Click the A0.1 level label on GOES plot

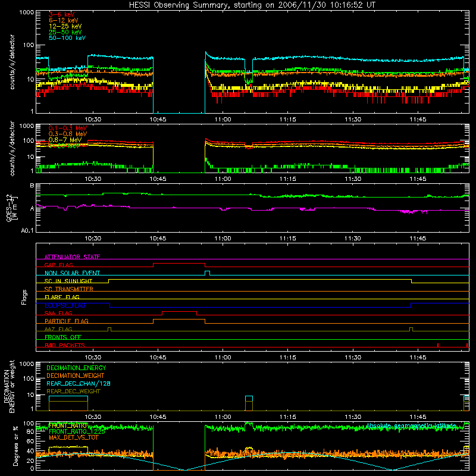click(27, 230)
